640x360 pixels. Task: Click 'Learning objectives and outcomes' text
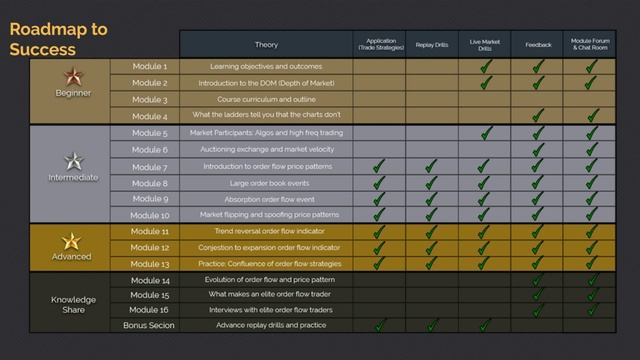(x=266, y=66)
